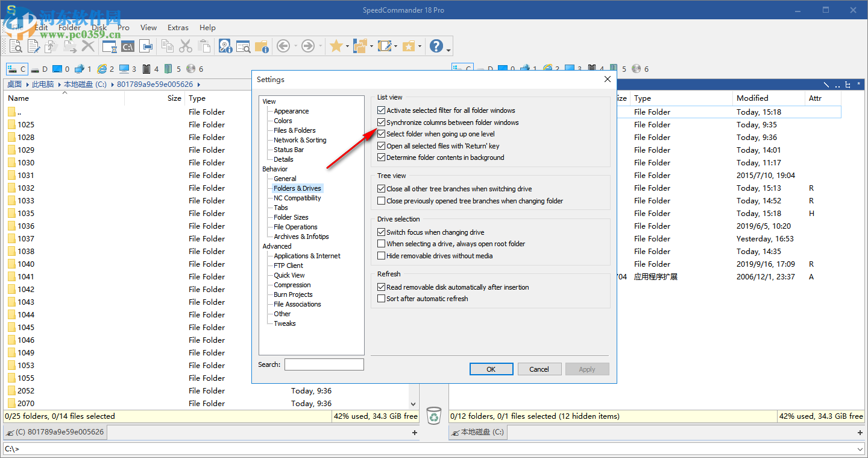Open the Quick Search tool on the toolbar
The width and height of the screenshot is (868, 458).
tap(244, 46)
